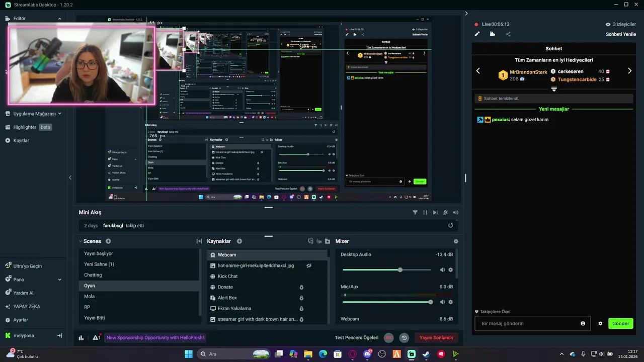644x362 pixels.
Task: Open the notifications warning icon
Action: point(96,338)
